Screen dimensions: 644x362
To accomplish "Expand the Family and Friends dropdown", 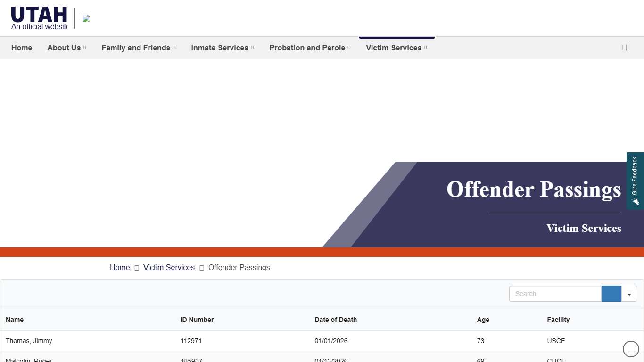I will pyautogui.click(x=138, y=48).
